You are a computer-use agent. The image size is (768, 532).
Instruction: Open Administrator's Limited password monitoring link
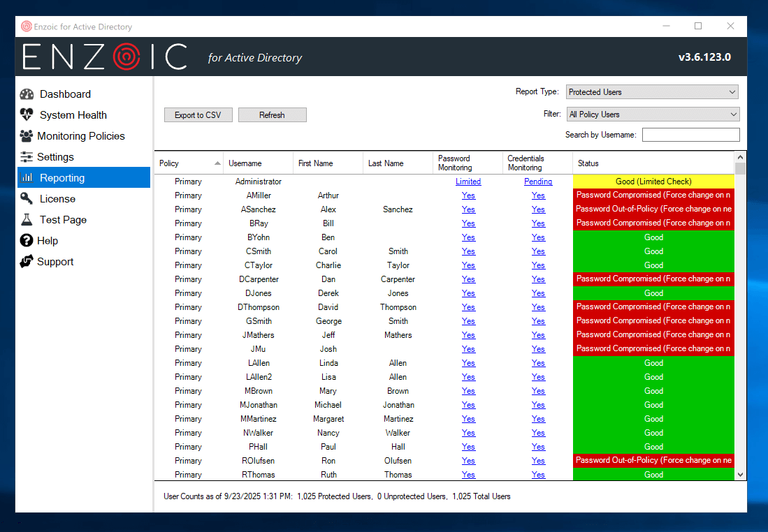coord(468,182)
